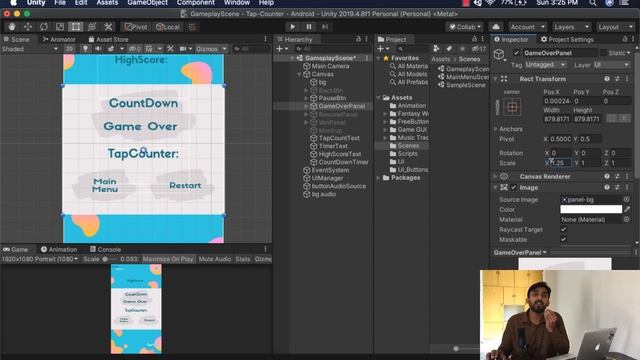Start Play mode
640x360 pixels.
(x=292, y=27)
